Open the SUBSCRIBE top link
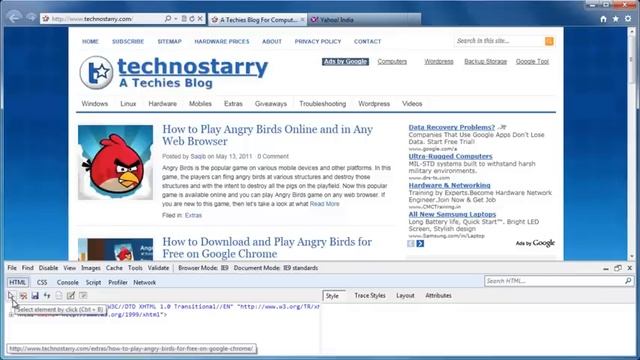This screenshot has height=360, width=640. click(128, 42)
